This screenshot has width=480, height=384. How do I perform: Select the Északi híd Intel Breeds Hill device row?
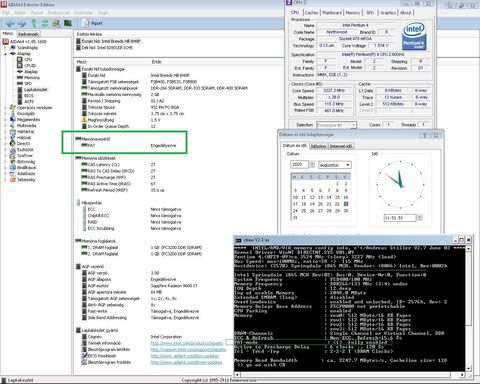tap(108, 41)
